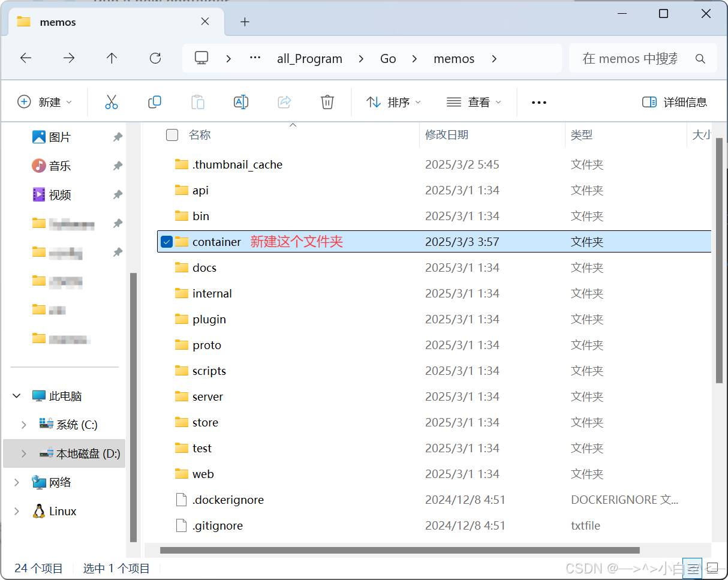Select the Rename icon in the toolbar

pyautogui.click(x=241, y=102)
